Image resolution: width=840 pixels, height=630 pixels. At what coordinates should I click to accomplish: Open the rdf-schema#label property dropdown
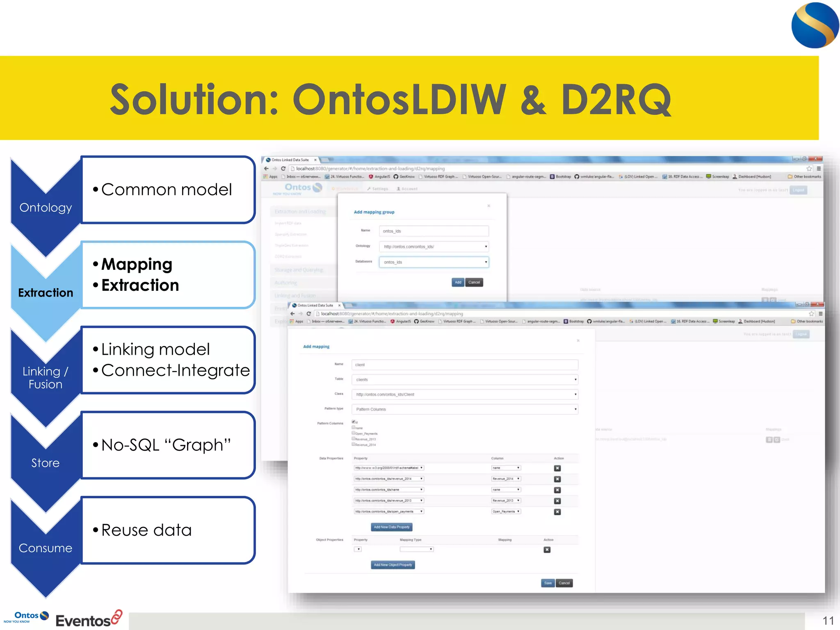click(389, 468)
